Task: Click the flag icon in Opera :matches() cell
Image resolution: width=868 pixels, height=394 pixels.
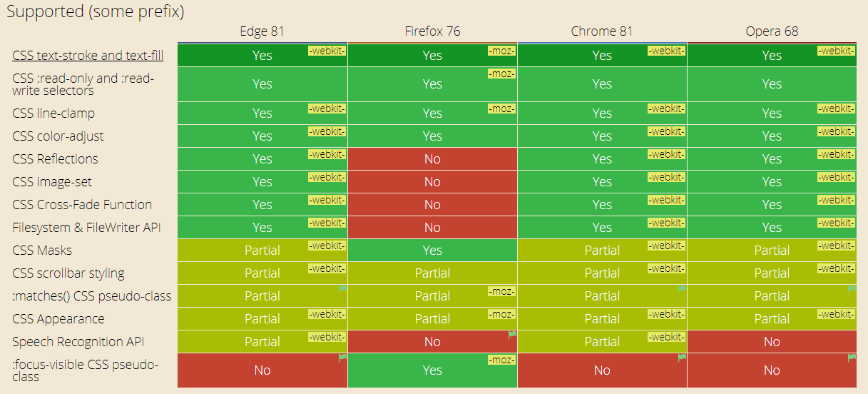Action: [852, 288]
